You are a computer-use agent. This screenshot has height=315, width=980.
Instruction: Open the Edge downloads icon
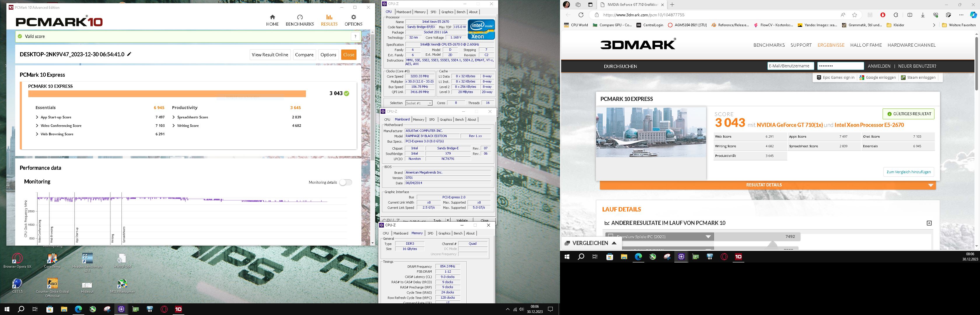pyautogui.click(x=923, y=15)
